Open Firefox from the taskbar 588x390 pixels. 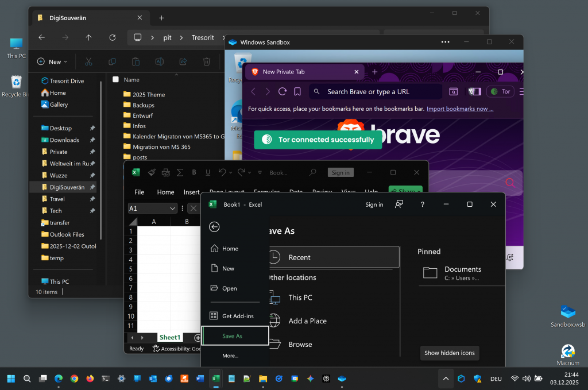click(90, 379)
